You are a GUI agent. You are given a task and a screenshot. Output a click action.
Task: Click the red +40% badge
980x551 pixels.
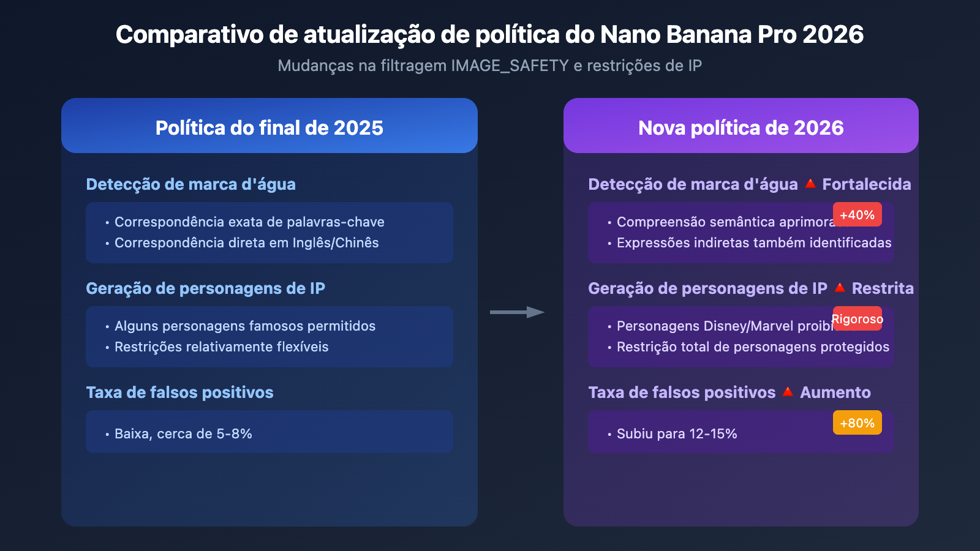point(857,215)
